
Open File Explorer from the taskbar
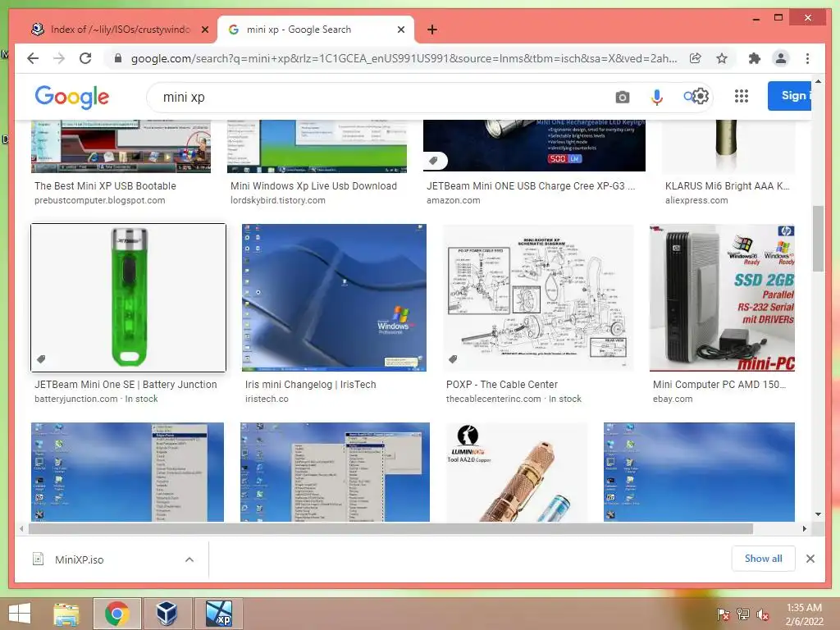tap(66, 614)
